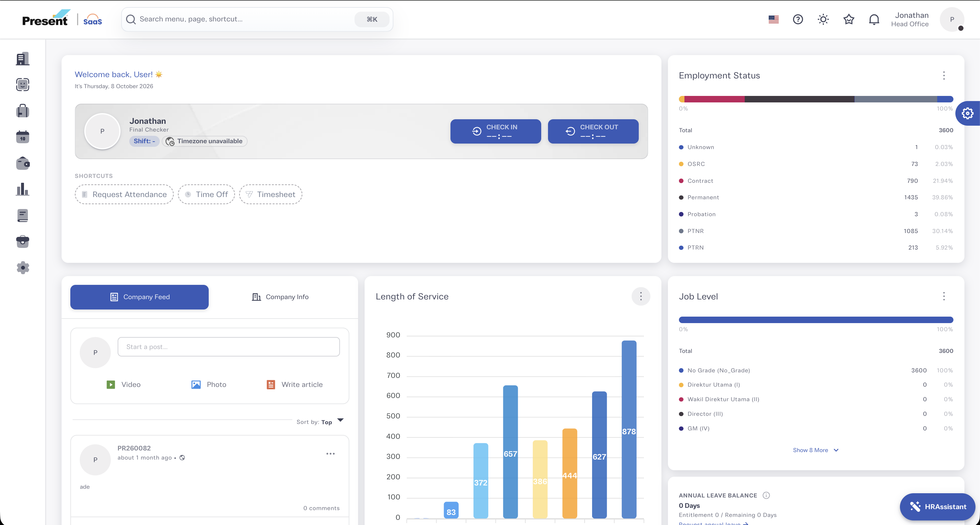Click the Start a post field
This screenshot has height=525, width=980.
pyautogui.click(x=229, y=346)
